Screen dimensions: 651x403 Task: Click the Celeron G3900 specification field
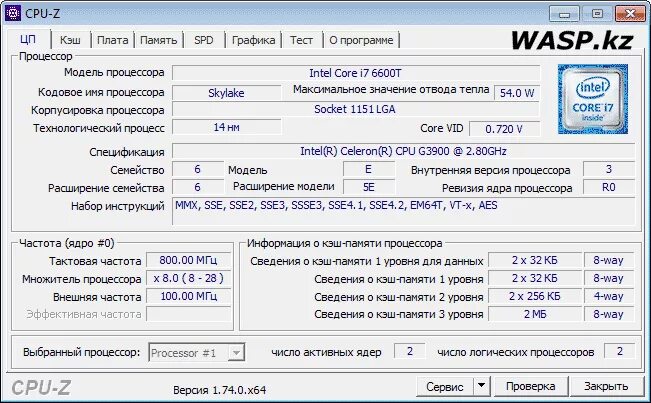pos(403,151)
